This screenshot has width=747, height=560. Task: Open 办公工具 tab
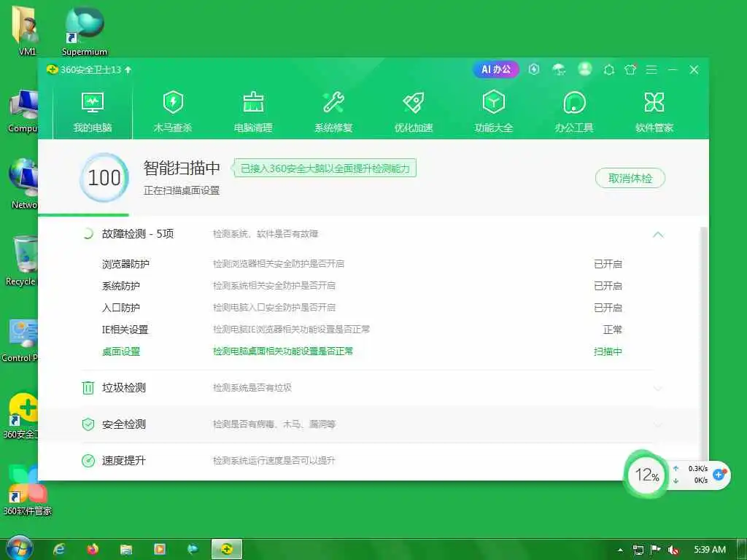pos(574,112)
